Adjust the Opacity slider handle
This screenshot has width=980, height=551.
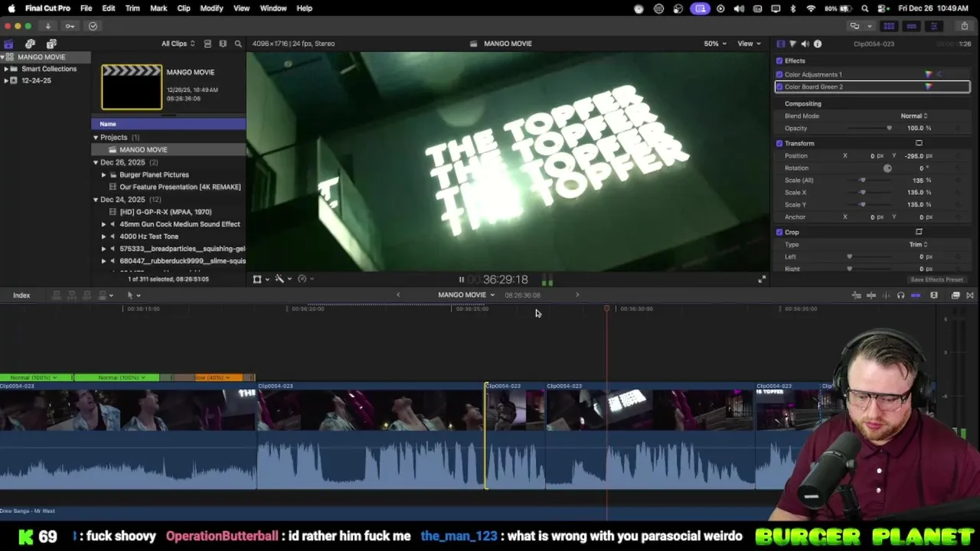pos(889,128)
